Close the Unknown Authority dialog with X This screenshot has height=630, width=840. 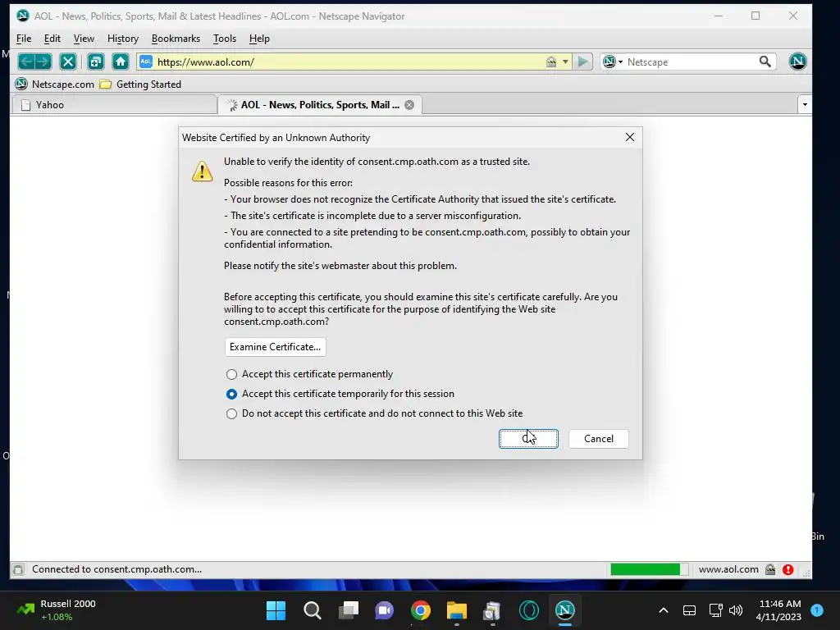click(x=630, y=137)
